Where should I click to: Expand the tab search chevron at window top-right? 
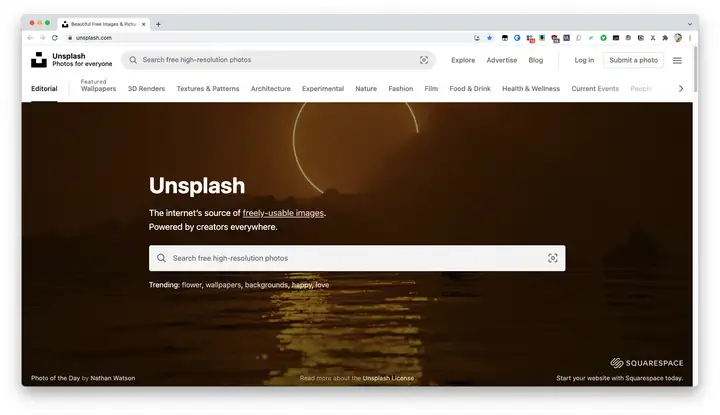(x=690, y=24)
